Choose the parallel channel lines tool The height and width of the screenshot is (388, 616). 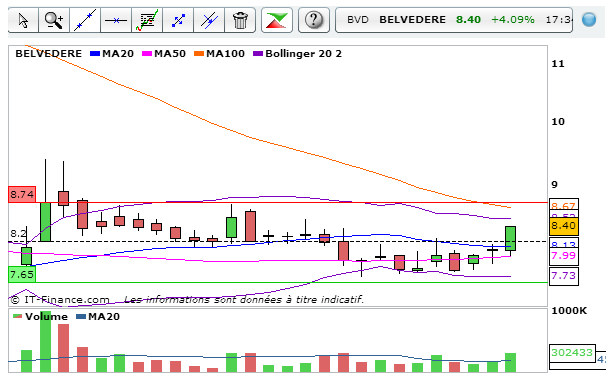(209, 20)
